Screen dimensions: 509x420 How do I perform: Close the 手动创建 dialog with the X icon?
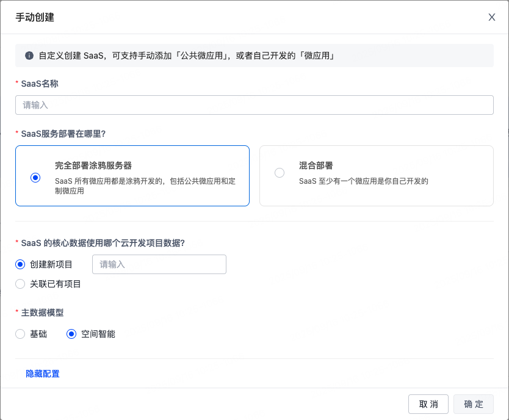coord(491,17)
